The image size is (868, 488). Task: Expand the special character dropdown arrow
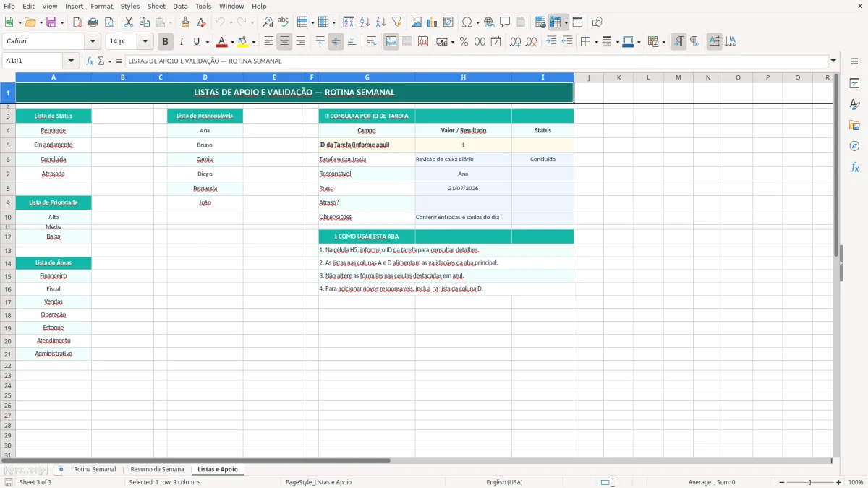click(x=477, y=22)
